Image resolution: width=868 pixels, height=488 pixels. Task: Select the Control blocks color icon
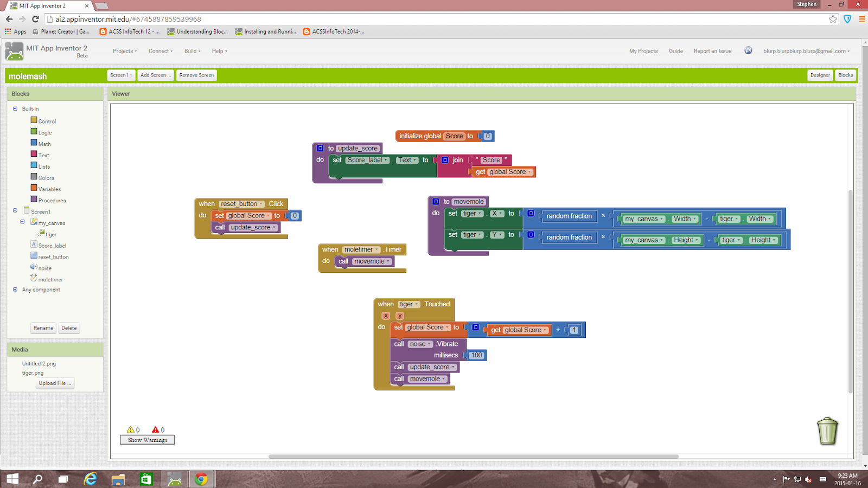click(x=34, y=120)
